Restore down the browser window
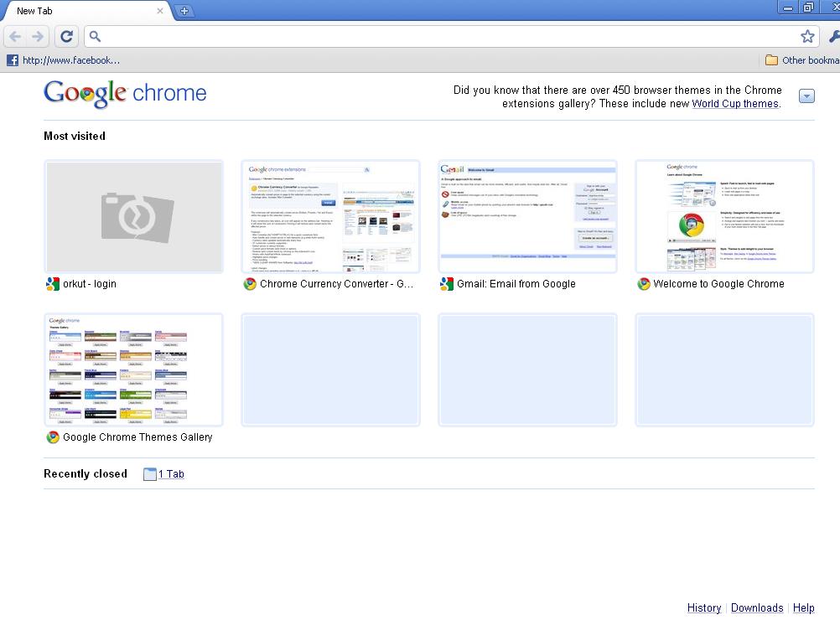 point(808,8)
